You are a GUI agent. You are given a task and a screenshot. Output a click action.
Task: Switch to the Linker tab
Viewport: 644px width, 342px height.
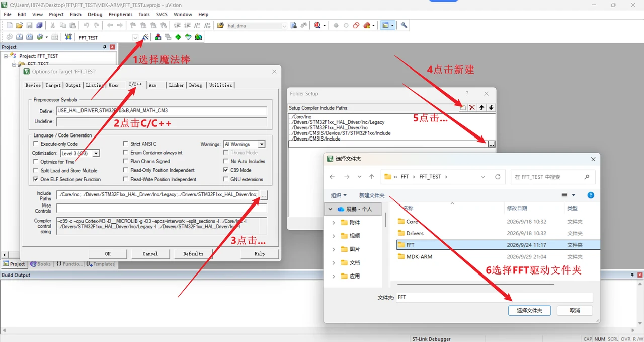pos(176,85)
